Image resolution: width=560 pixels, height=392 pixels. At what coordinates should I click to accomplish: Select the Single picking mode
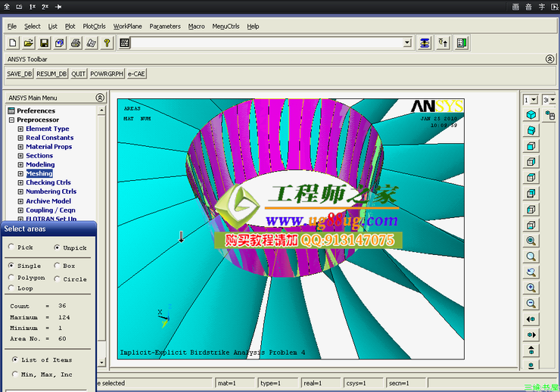(11, 266)
